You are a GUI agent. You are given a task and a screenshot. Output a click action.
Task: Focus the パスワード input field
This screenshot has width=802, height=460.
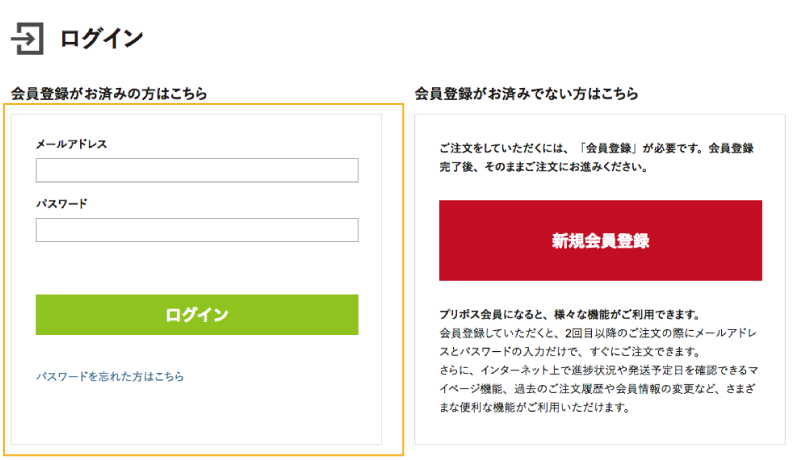click(197, 230)
